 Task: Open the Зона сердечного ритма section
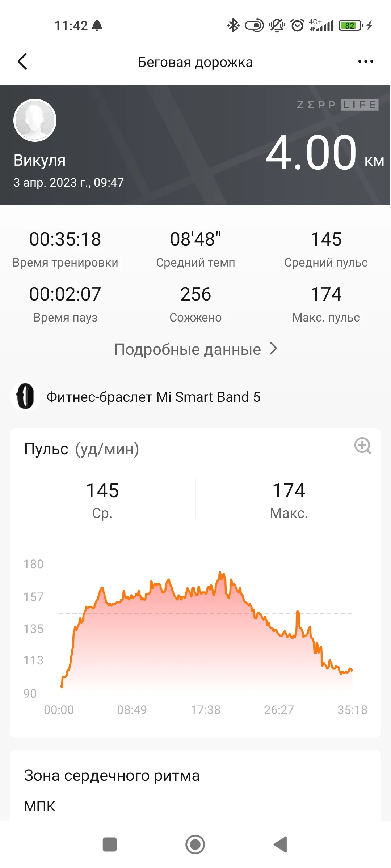(x=112, y=775)
